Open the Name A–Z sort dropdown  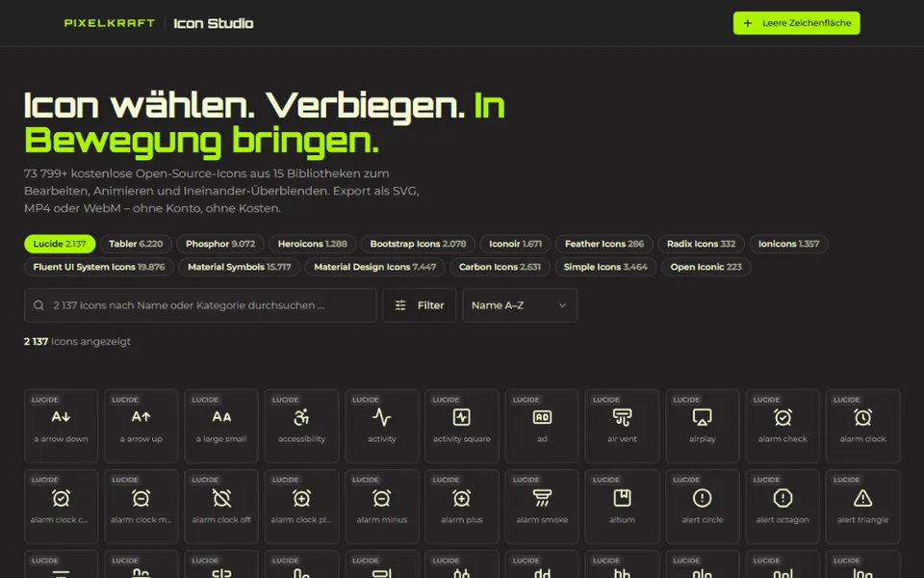coord(520,305)
